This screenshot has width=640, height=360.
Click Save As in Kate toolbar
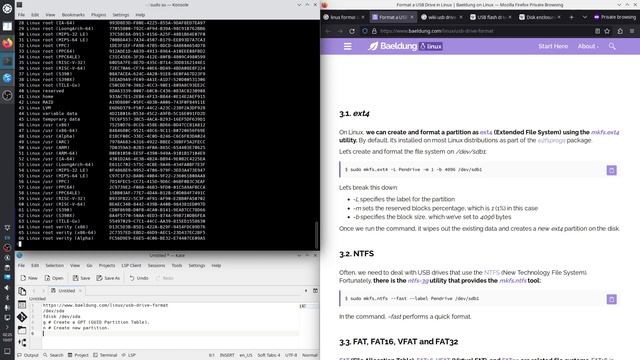pyautogui.click(x=108, y=278)
